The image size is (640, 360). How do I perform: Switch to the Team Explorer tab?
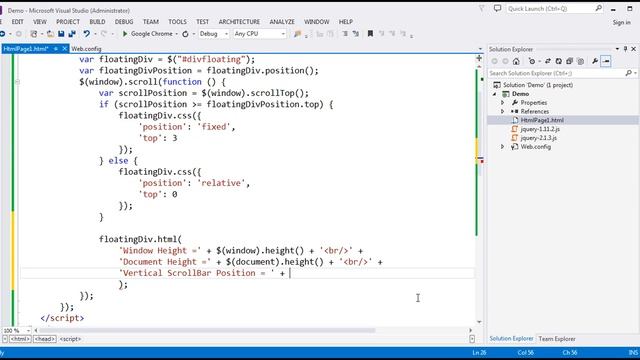(557, 339)
